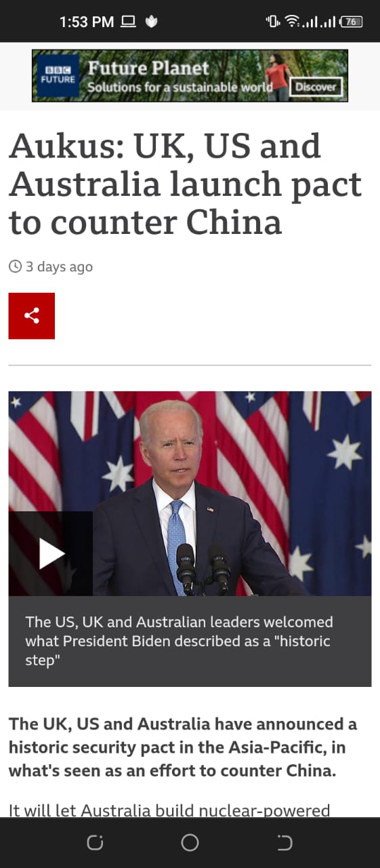The height and width of the screenshot is (868, 380).
Task: Open the video thumbnail of the podium speaker
Action: (x=190, y=494)
